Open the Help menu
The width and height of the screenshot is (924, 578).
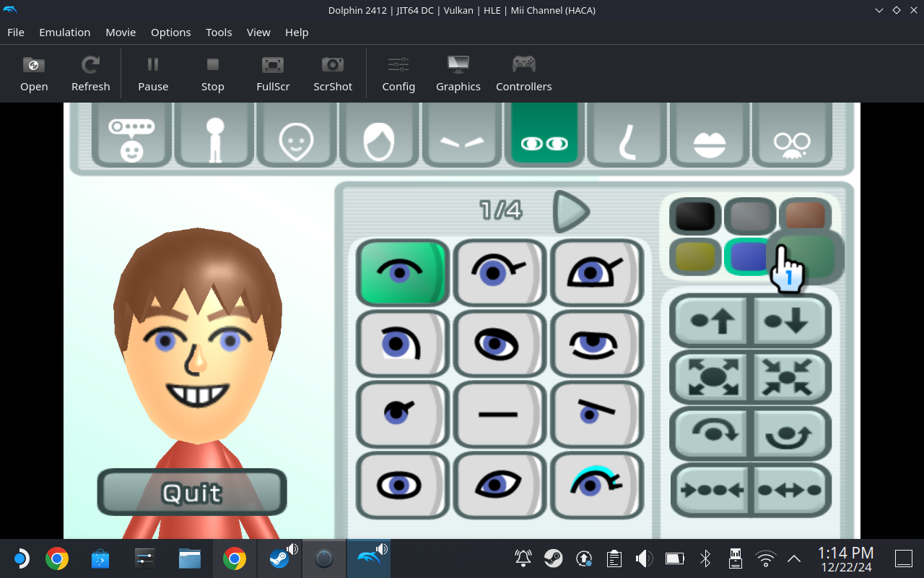pos(297,32)
